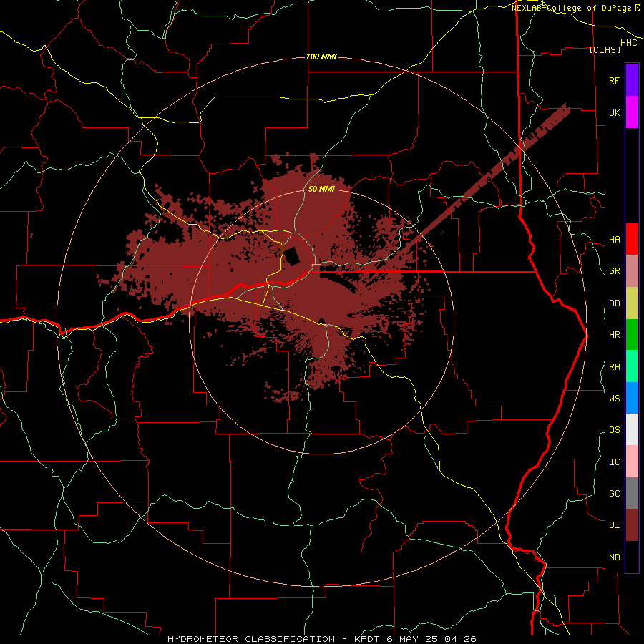The height and width of the screenshot is (644, 644).
Task: Click the Hydrometeor Classification KPDT title caption
Action: (x=322, y=639)
